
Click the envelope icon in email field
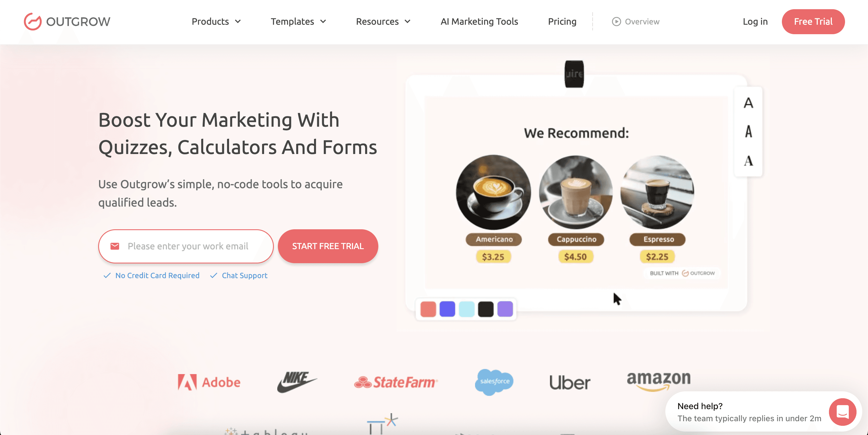(115, 246)
